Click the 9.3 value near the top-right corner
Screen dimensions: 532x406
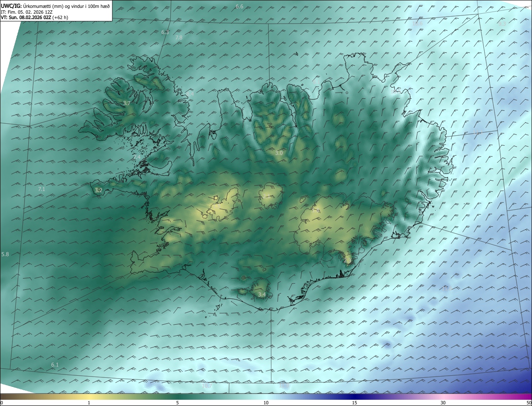pos(502,24)
